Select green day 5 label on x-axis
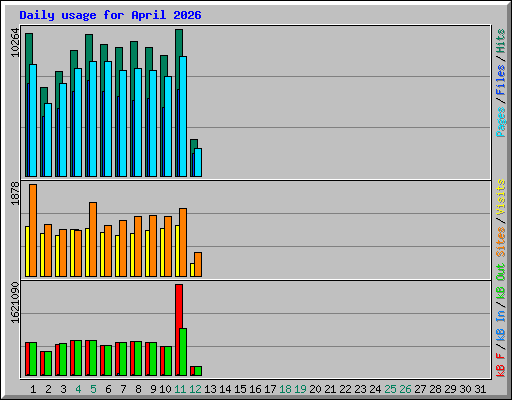Image resolution: width=512 pixels, height=400 pixels. (93, 389)
